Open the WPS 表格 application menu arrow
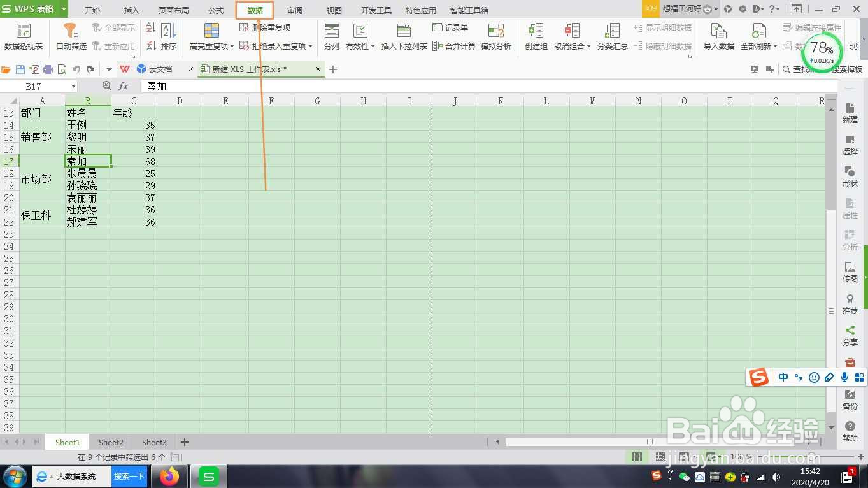Image resolution: width=868 pixels, height=488 pixels. point(64,10)
